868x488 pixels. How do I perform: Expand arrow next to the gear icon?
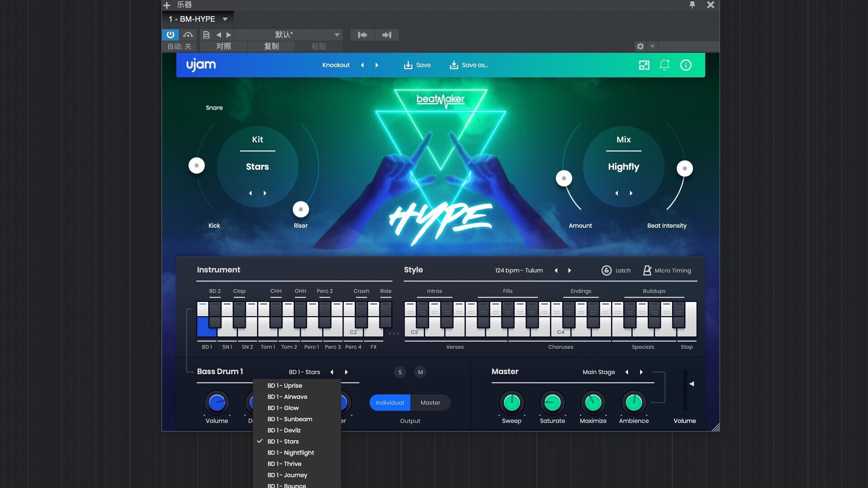click(x=652, y=46)
